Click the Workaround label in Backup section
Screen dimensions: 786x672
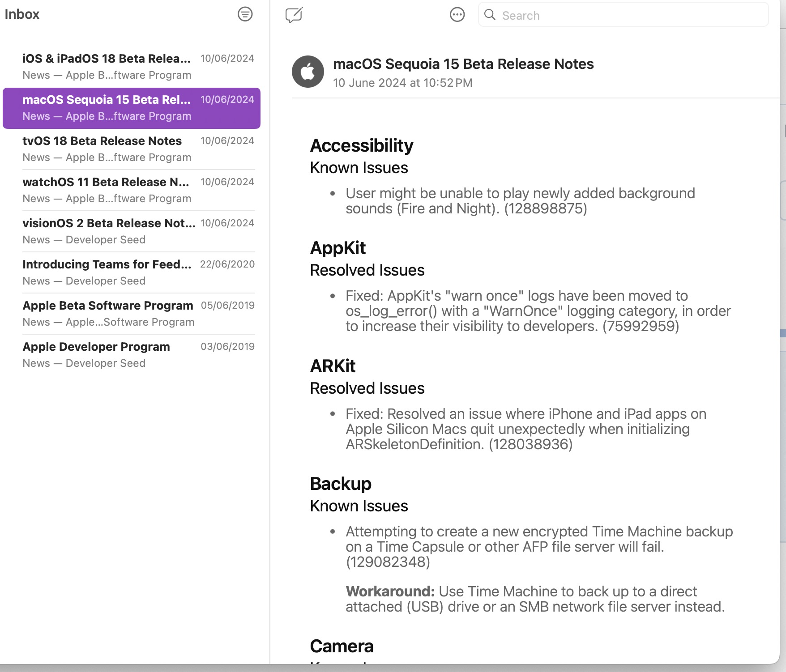point(390,591)
